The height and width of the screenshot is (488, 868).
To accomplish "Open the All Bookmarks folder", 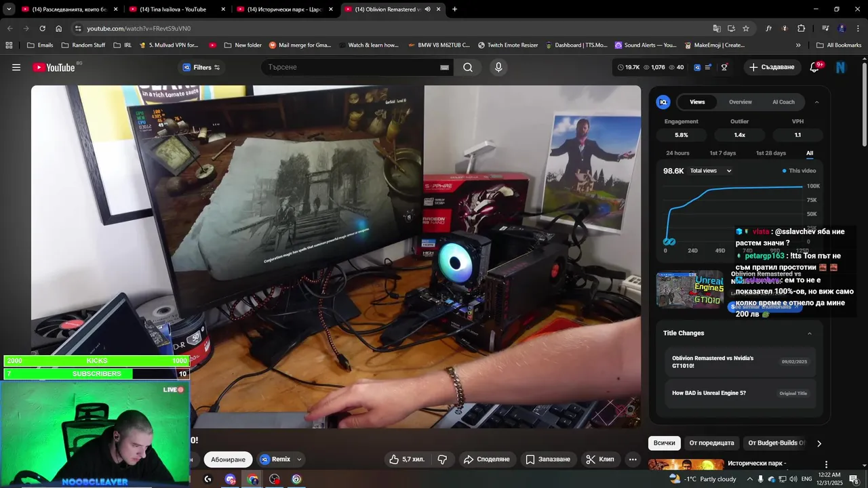I will tap(839, 45).
